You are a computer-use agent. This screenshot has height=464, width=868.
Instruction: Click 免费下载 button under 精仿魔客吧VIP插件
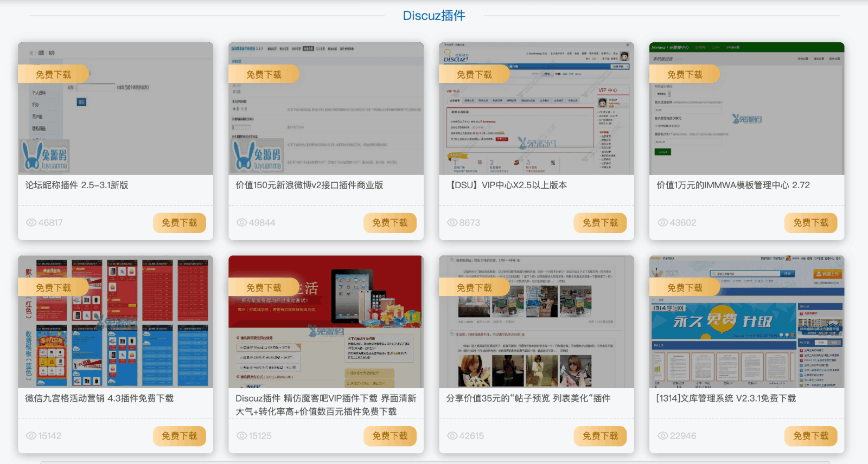click(390, 436)
